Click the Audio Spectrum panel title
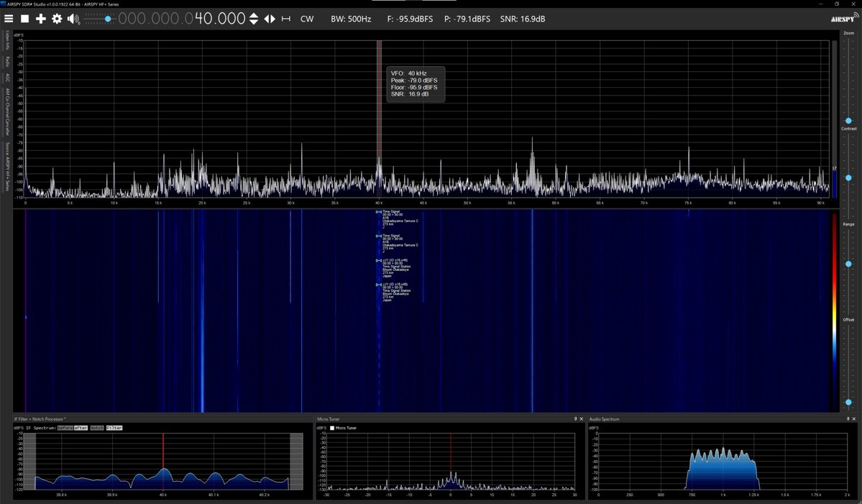Image resolution: width=862 pixels, height=504 pixels. point(604,419)
